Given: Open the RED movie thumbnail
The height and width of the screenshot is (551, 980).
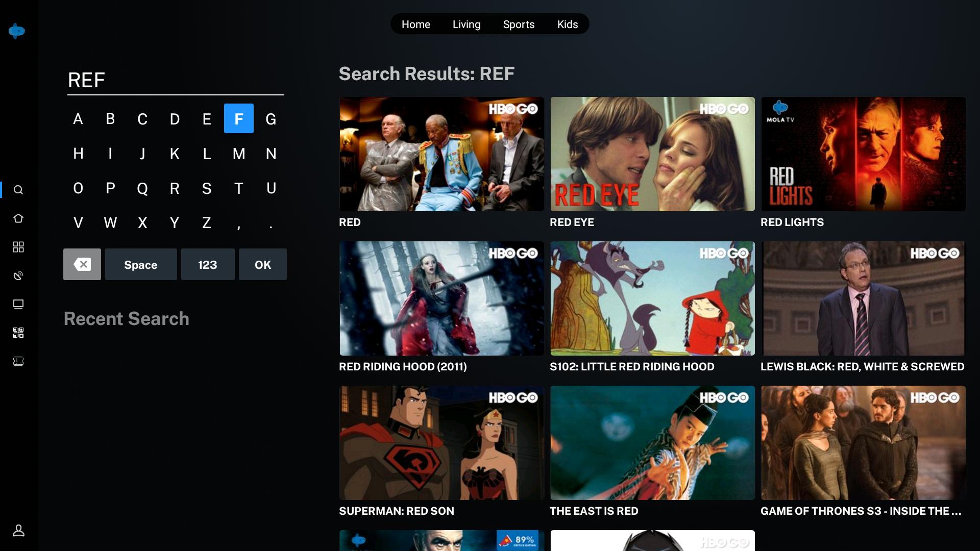Looking at the screenshot, I should click(x=442, y=154).
